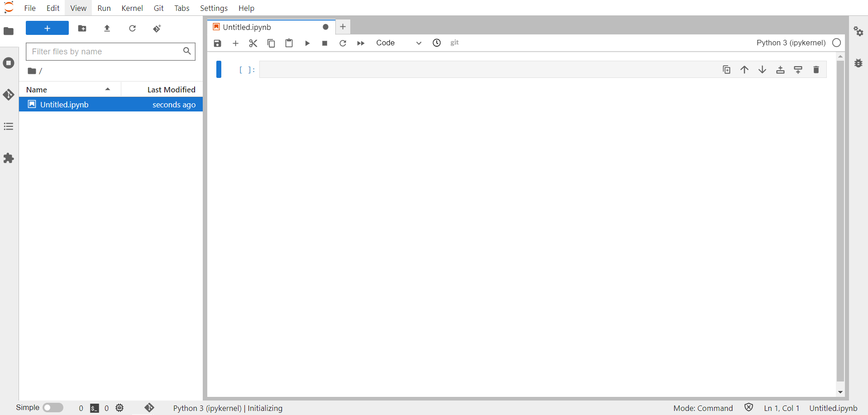The image size is (868, 415).
Task: Click the Filter files by name field
Action: (104, 51)
